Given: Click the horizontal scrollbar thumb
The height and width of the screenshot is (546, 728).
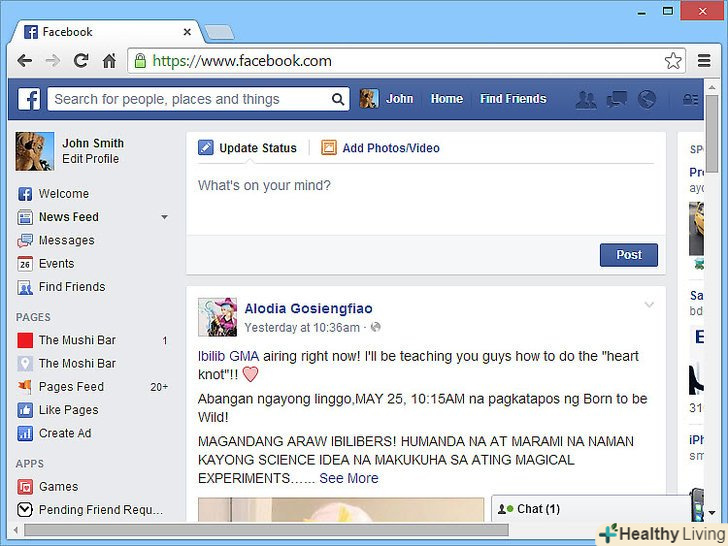Looking at the screenshot, I should [266, 530].
